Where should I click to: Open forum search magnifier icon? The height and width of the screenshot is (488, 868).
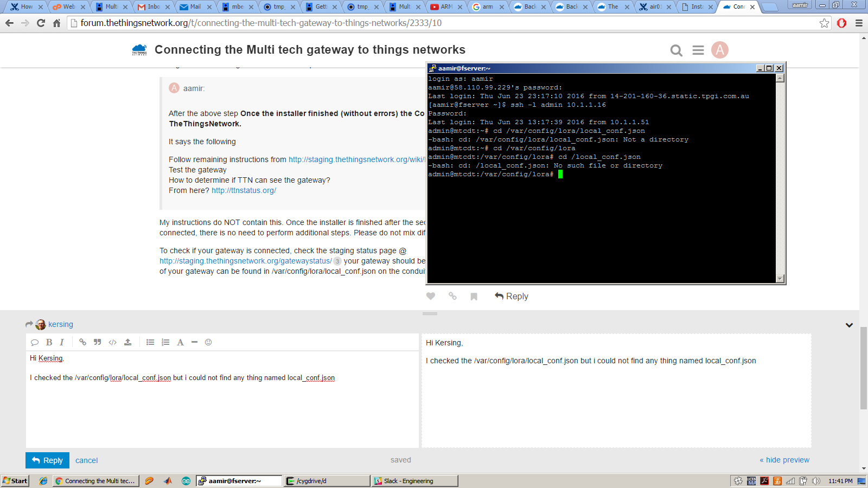676,50
